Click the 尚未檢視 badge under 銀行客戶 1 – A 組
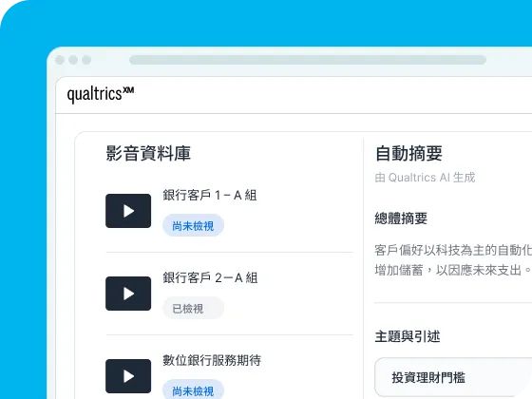This screenshot has height=399, width=532. click(193, 226)
